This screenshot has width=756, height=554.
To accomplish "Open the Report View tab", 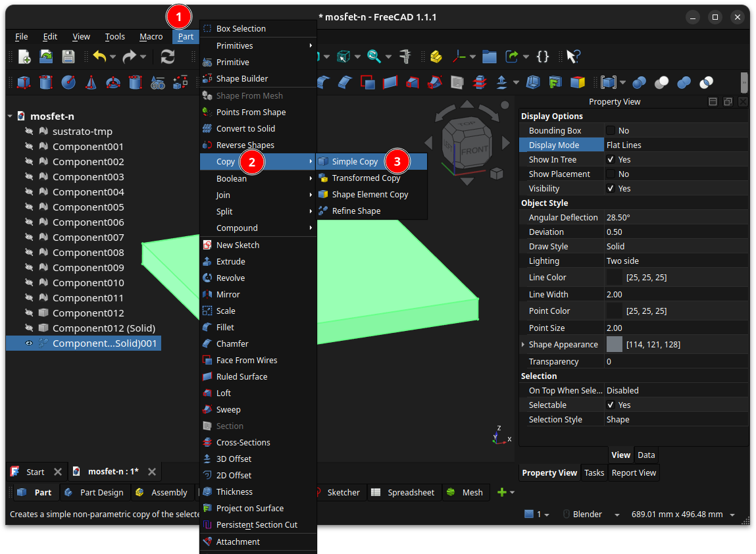I will pos(634,473).
